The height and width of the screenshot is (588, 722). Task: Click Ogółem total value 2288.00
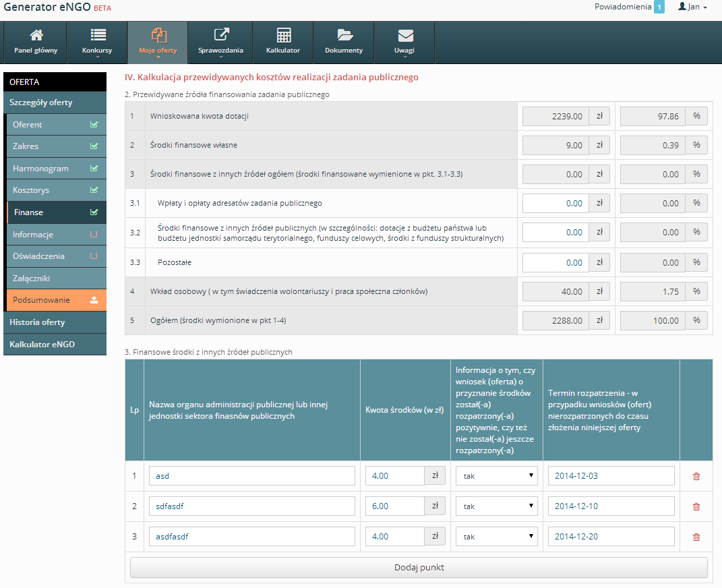[x=555, y=320]
